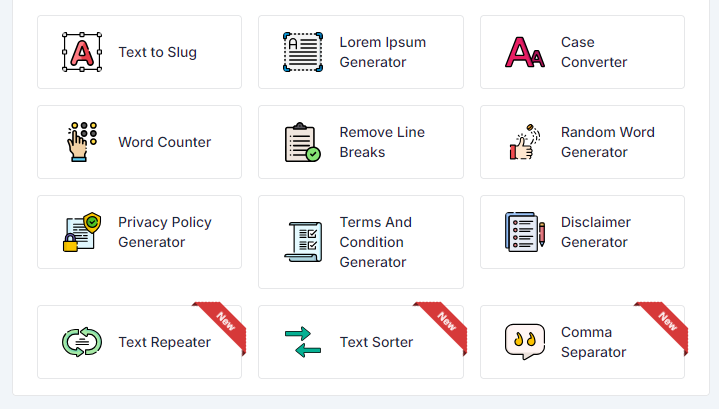This screenshot has width=719, height=409.
Task: Click the Disclaimer Generator checklist icon
Action: [525, 232]
